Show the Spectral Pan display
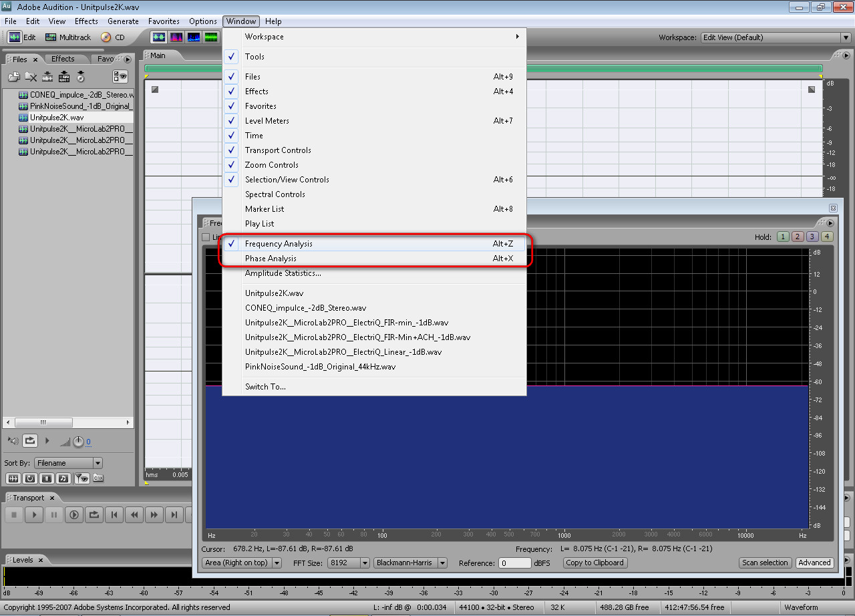 click(x=194, y=37)
